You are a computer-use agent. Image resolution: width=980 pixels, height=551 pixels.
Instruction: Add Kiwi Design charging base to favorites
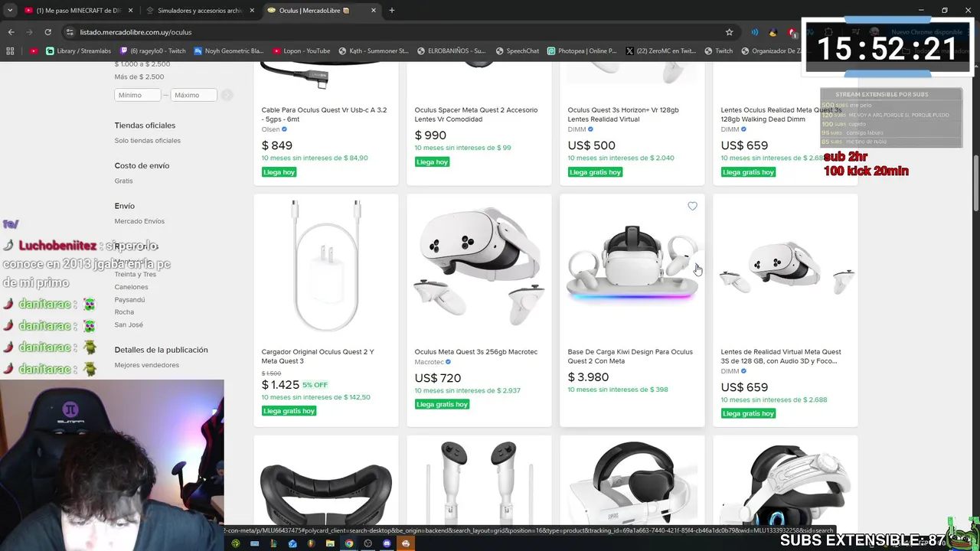tap(692, 206)
